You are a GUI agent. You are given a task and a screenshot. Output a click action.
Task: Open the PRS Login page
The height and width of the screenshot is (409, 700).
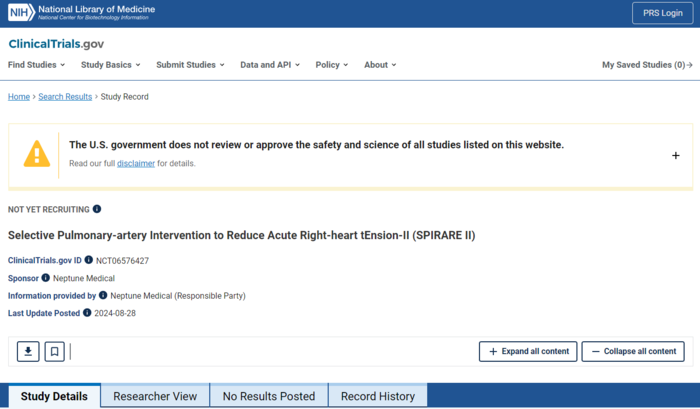tap(662, 13)
